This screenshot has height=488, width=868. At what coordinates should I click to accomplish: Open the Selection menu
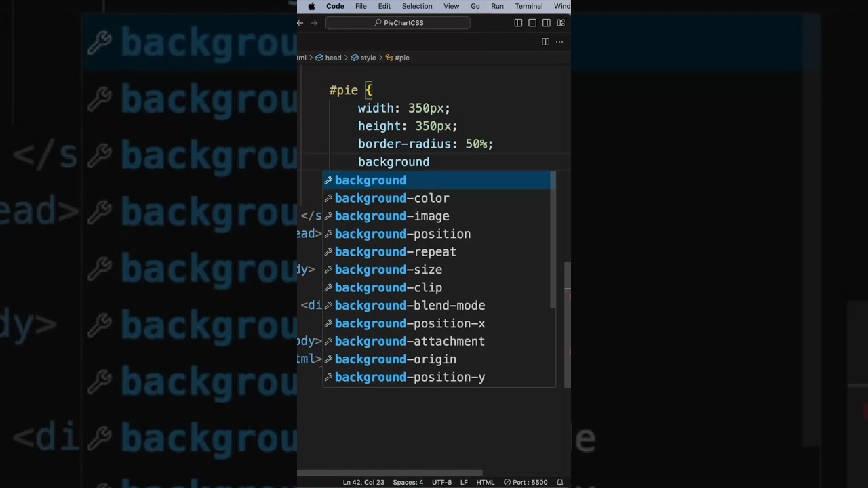pyautogui.click(x=417, y=6)
